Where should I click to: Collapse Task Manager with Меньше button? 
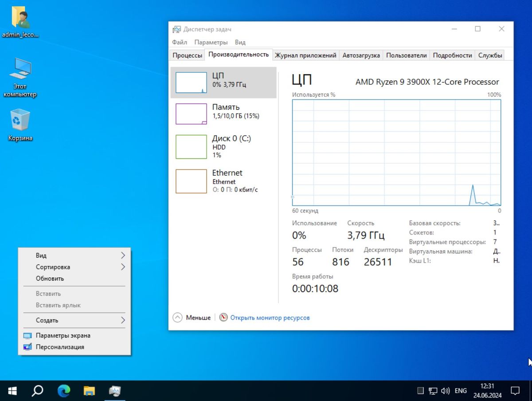coord(192,318)
